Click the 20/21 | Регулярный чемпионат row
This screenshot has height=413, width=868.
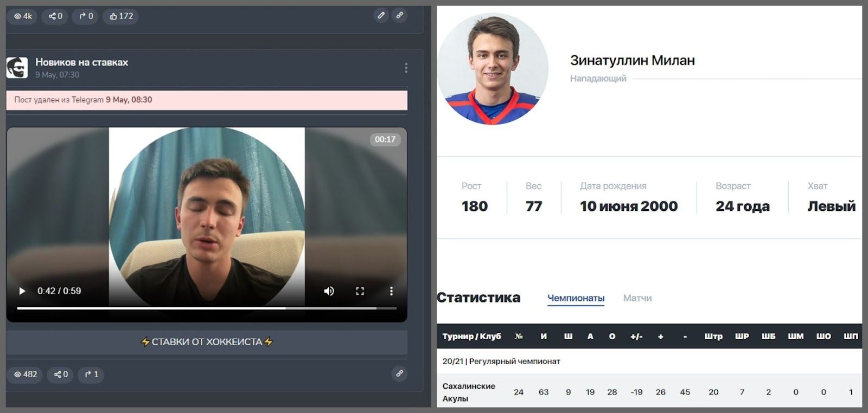coord(649,361)
